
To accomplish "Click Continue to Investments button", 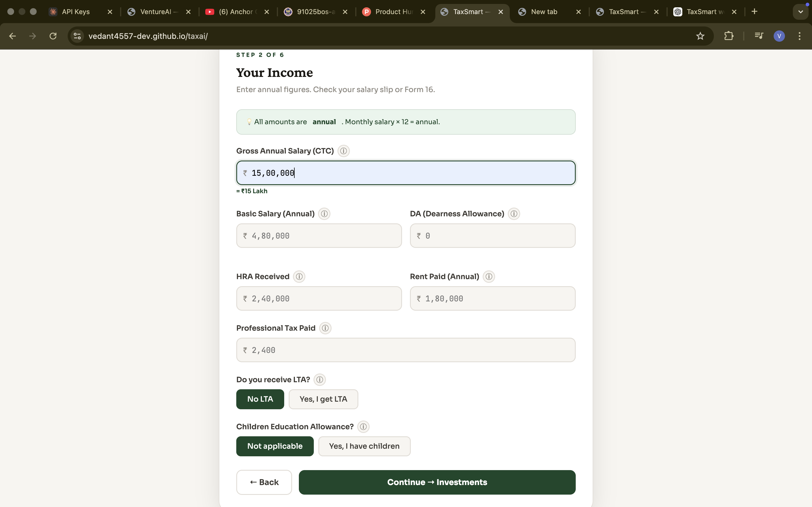I will coord(437,482).
